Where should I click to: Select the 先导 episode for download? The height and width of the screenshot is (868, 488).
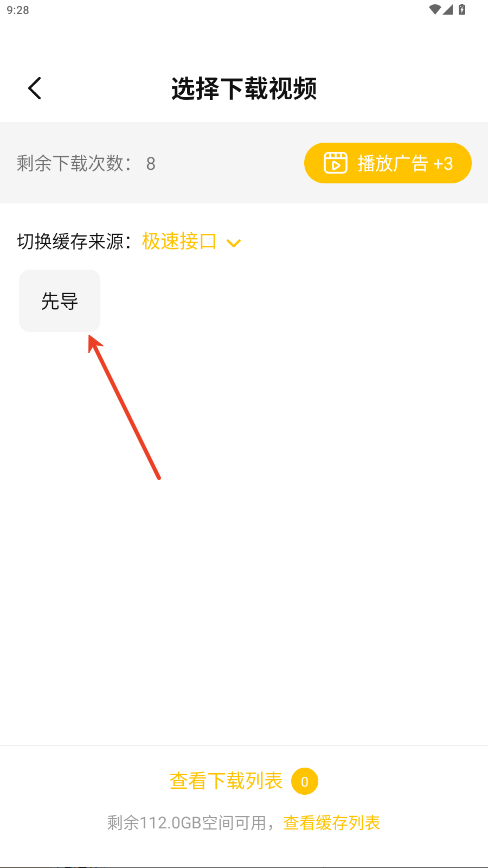60,301
